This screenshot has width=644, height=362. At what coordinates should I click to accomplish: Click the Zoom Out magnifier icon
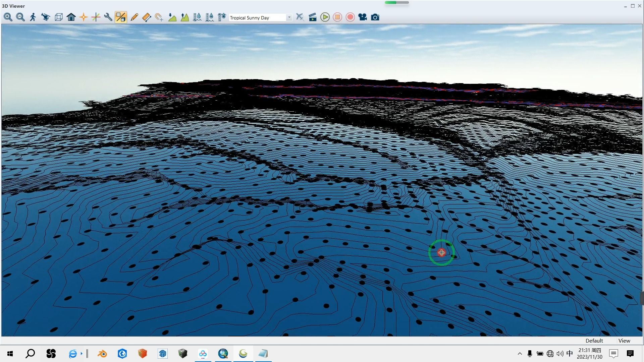20,17
